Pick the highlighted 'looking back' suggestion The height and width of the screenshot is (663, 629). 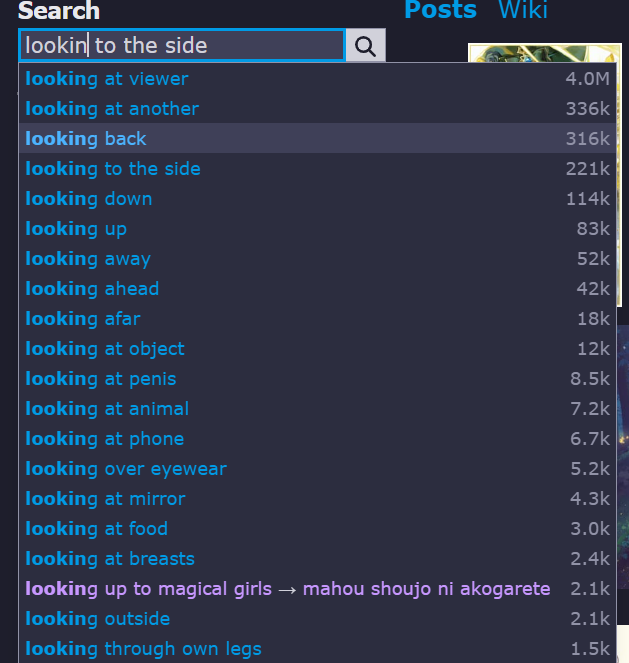pyautogui.click(x=317, y=139)
